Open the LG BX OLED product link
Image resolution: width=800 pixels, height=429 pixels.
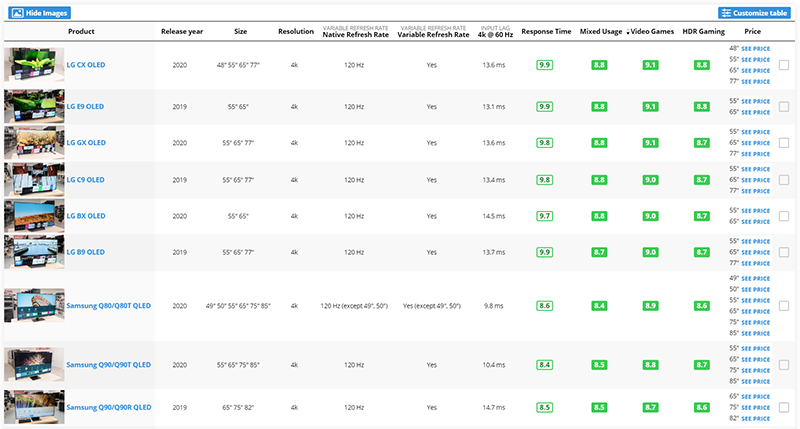click(x=86, y=216)
